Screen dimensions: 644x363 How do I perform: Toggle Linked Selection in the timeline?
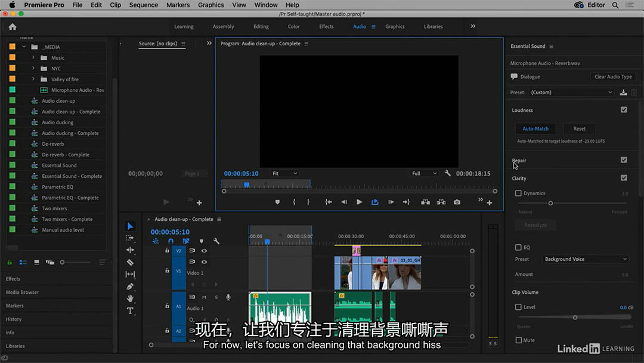[x=186, y=241]
